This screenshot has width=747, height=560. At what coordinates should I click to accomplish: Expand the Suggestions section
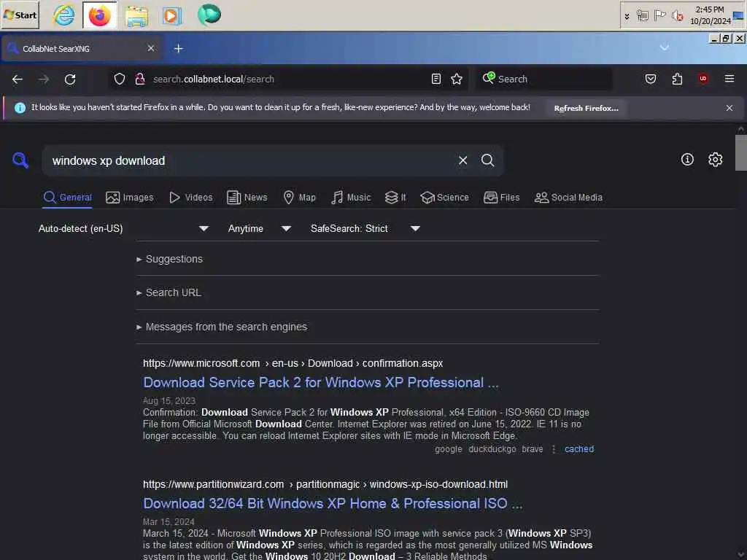tap(169, 259)
